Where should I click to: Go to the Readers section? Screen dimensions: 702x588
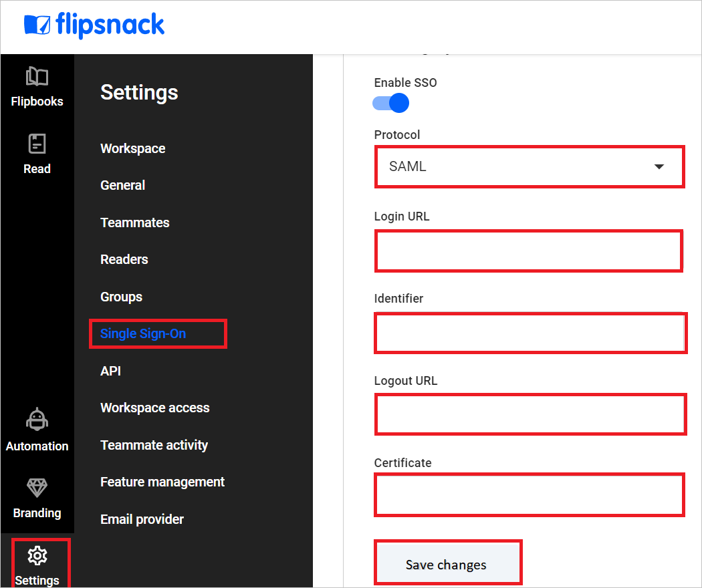point(124,259)
